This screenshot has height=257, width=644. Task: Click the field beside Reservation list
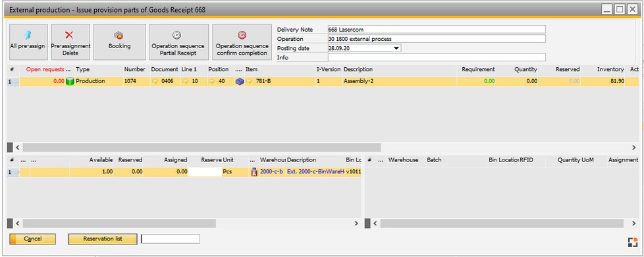tap(171, 239)
